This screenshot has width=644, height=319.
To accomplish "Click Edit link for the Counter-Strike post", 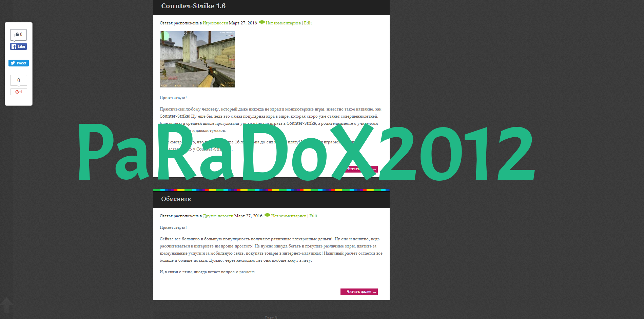I will (x=308, y=23).
